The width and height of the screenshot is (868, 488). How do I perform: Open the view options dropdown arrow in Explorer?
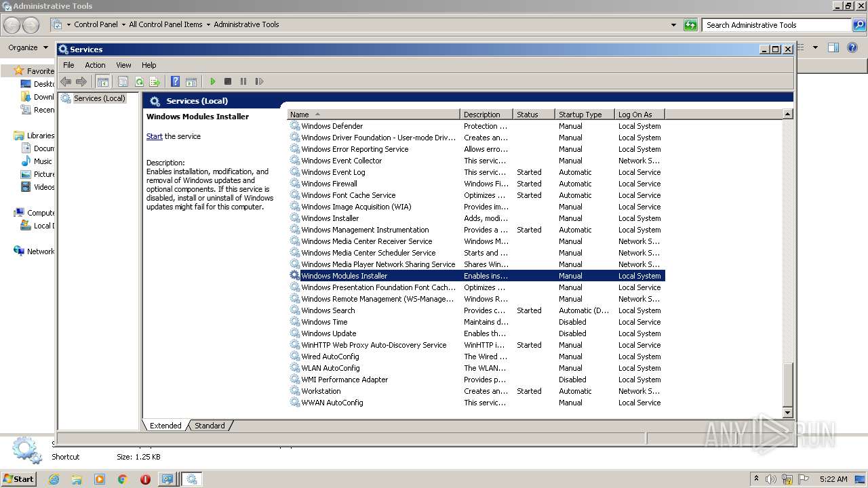click(815, 47)
